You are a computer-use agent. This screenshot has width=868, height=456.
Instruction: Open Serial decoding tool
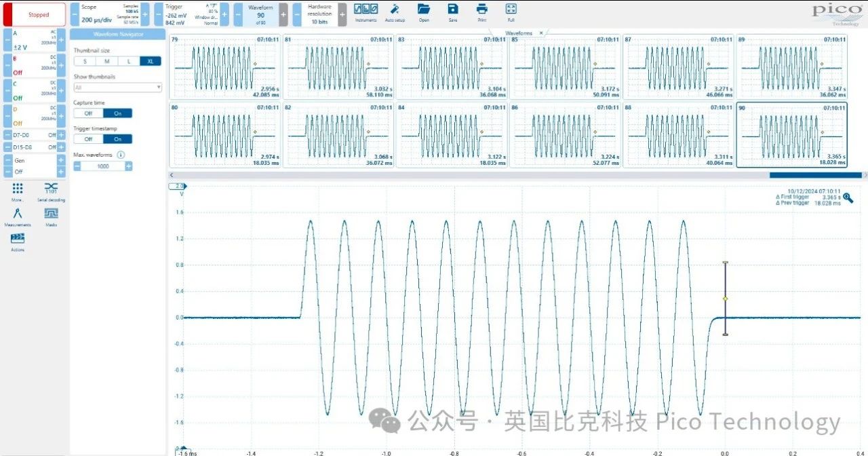point(51,191)
